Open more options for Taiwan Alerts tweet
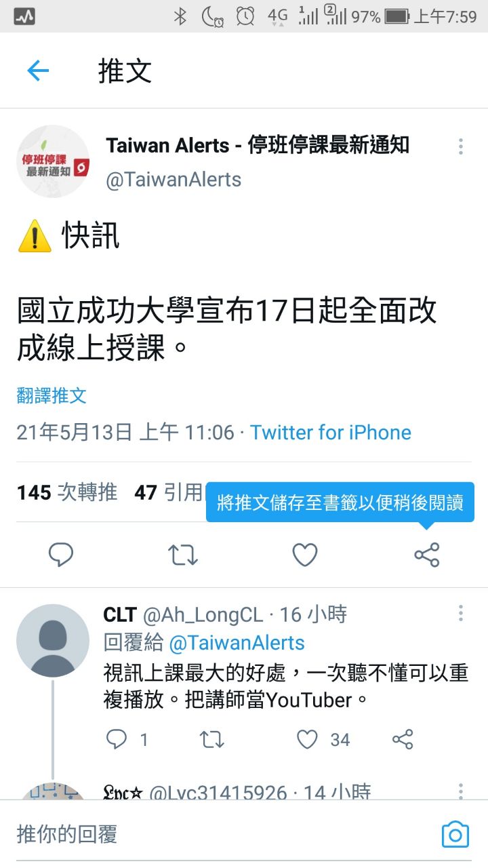This screenshot has height=868, width=488. click(461, 146)
